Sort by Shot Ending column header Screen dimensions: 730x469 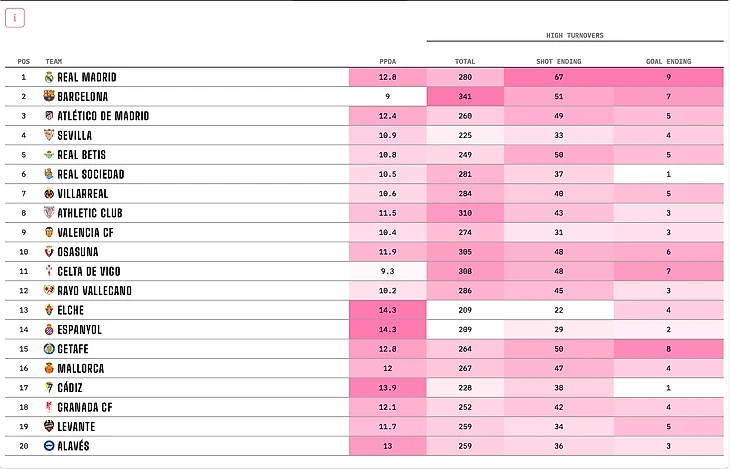pos(559,61)
